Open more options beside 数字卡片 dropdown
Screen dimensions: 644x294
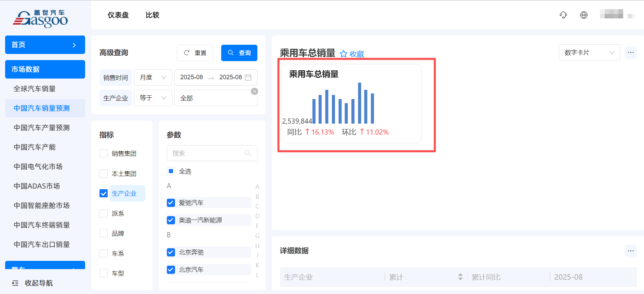(631, 53)
